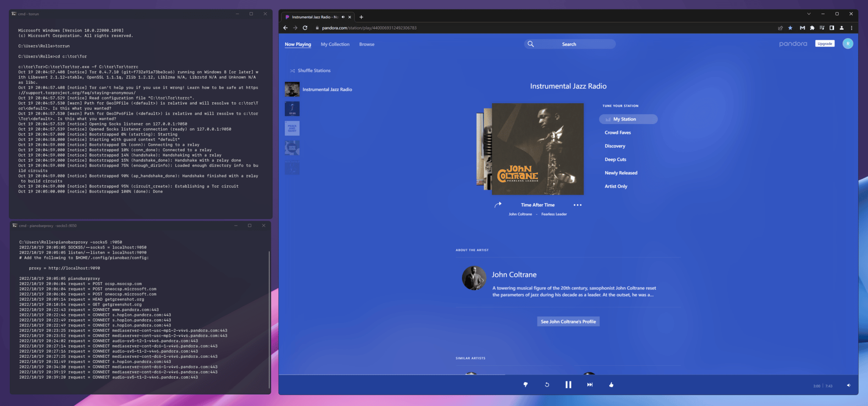Go back in the browser
This screenshot has width=868, height=406.
pyautogui.click(x=285, y=28)
